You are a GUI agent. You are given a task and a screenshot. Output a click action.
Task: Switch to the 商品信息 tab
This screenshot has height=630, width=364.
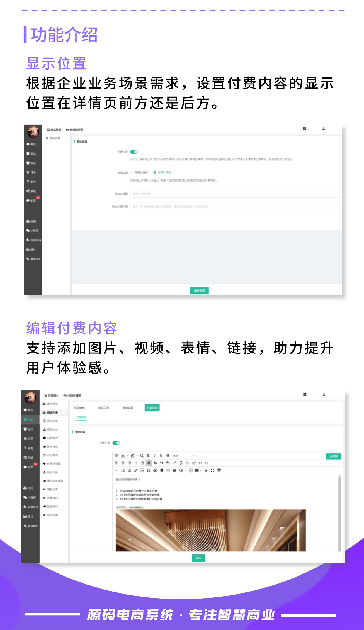pos(79,408)
